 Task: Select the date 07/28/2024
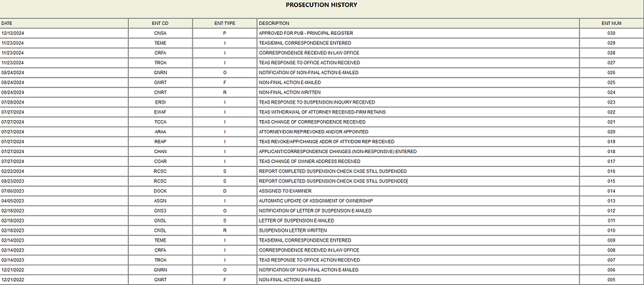(13, 102)
